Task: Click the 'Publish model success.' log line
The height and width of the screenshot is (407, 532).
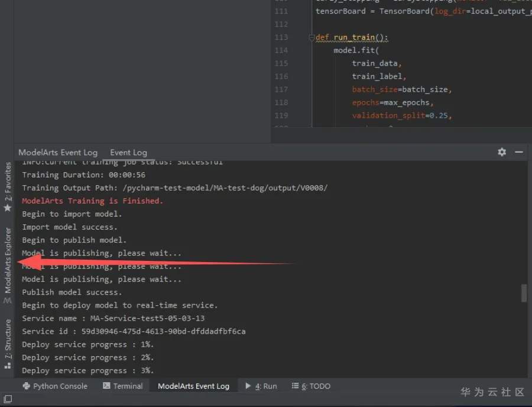Action: pyautogui.click(x=72, y=292)
